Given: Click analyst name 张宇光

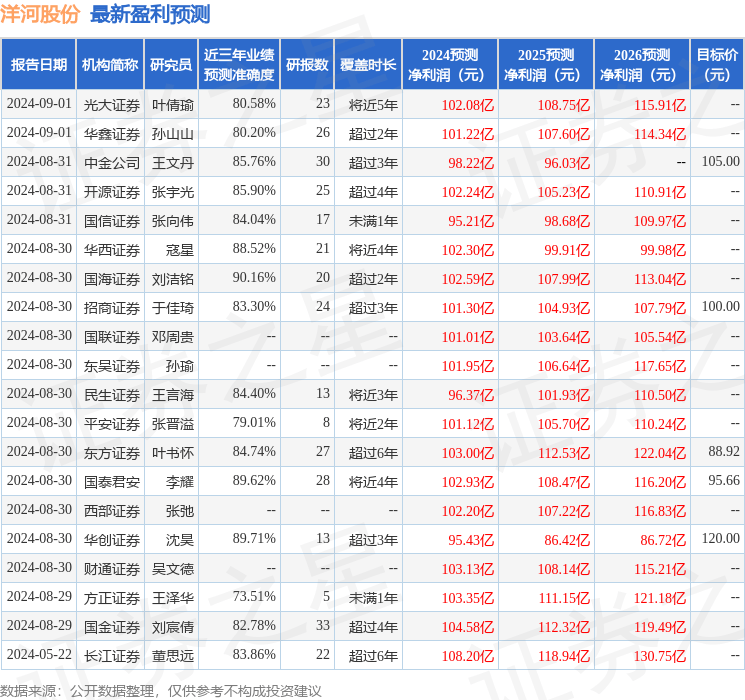Looking at the screenshot, I should 172,192.
